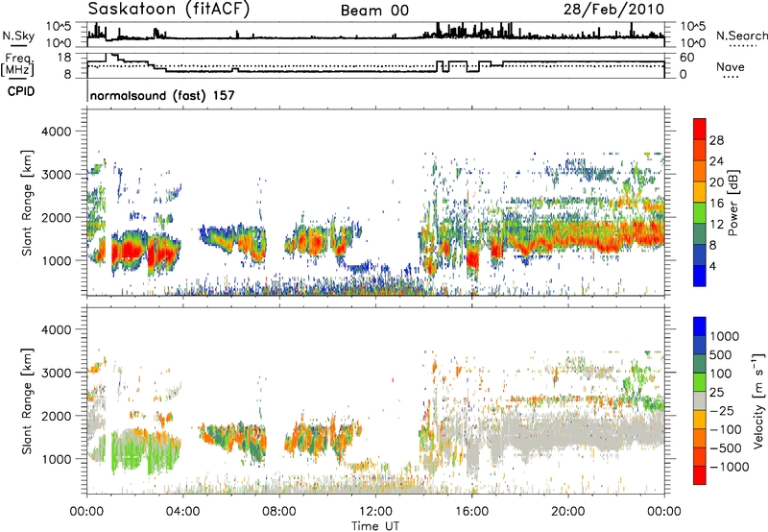Select the 08:00 time axis label
The width and height of the screenshot is (768, 532).
click(278, 512)
